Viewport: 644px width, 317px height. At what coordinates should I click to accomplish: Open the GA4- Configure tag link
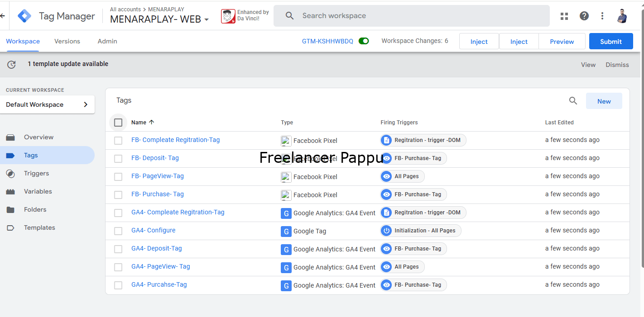[153, 230]
